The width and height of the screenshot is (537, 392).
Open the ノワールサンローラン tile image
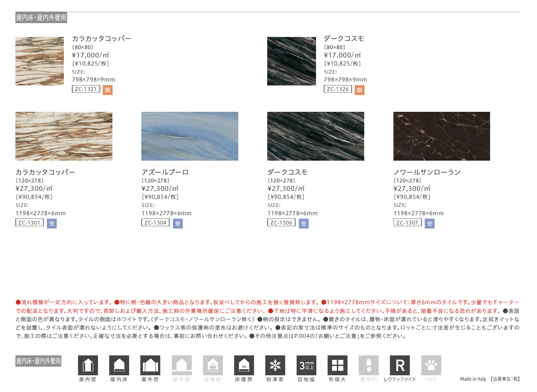click(442, 136)
